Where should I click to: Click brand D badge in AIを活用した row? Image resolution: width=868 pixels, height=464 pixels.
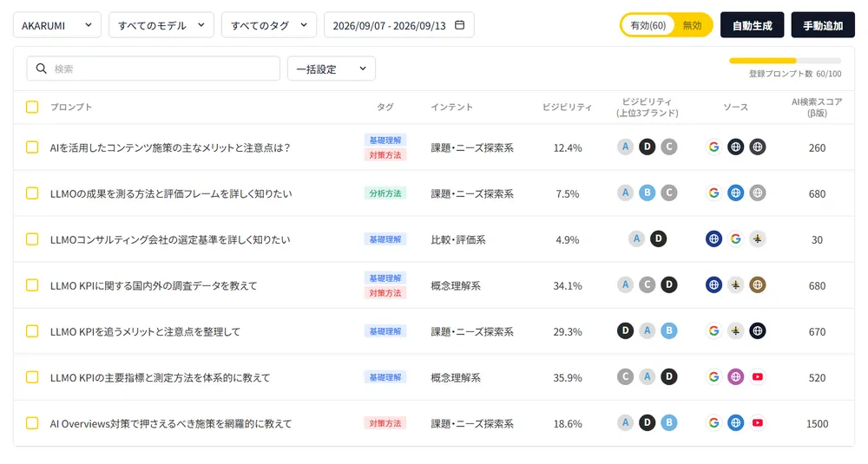(648, 147)
